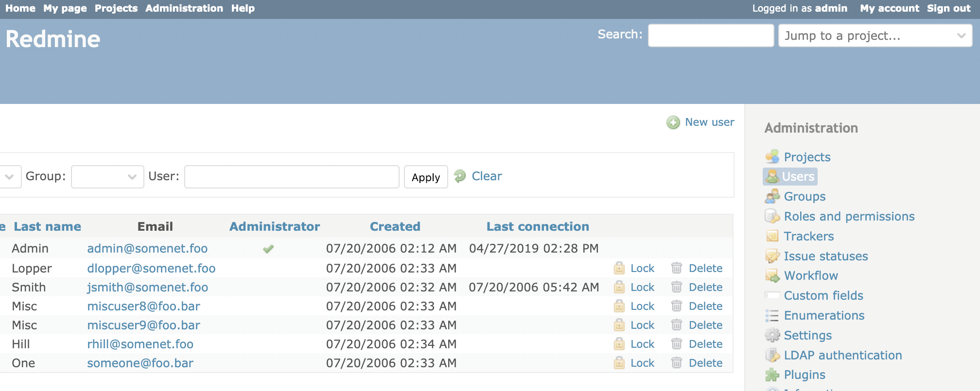
Task: Open the Jump to a project dropdown
Action: coord(875,35)
